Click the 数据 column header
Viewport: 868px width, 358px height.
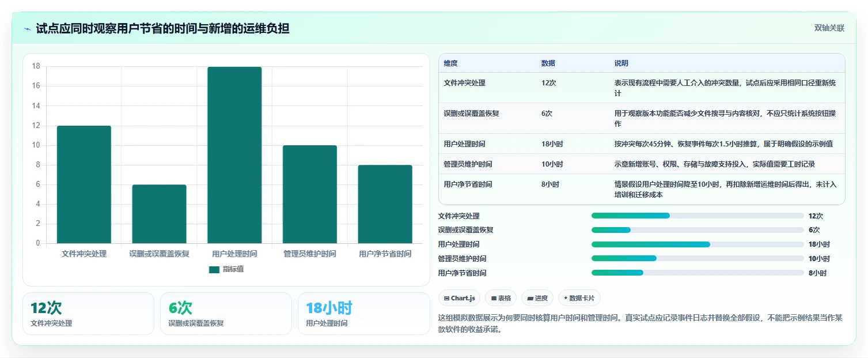pyautogui.click(x=548, y=63)
